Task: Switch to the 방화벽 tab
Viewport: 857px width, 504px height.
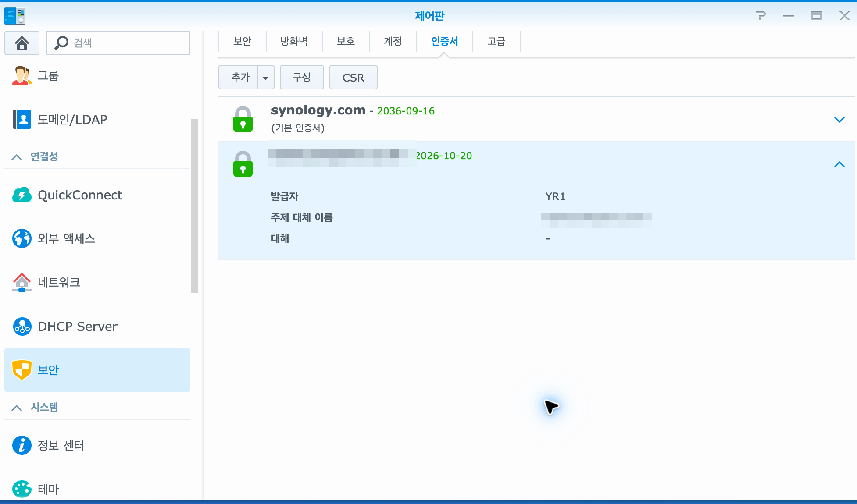Action: pyautogui.click(x=294, y=41)
